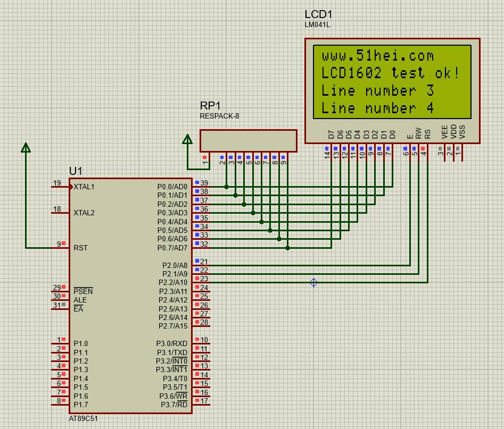Select the power terminal arrow wired to RST
The height and width of the screenshot is (429, 504).
click(x=26, y=148)
